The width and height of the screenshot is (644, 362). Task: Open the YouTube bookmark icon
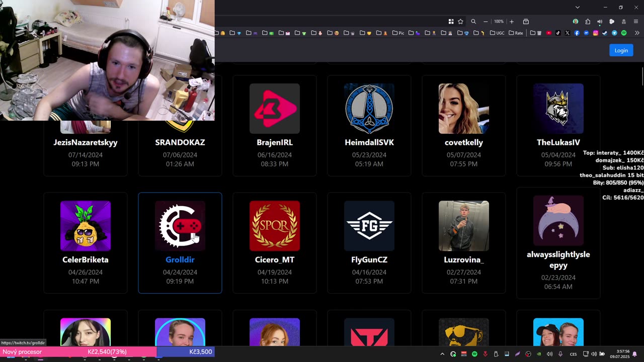pos(549,33)
